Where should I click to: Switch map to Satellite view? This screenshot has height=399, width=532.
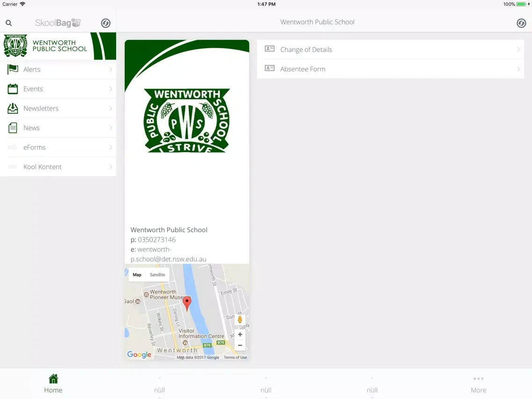[157, 275]
